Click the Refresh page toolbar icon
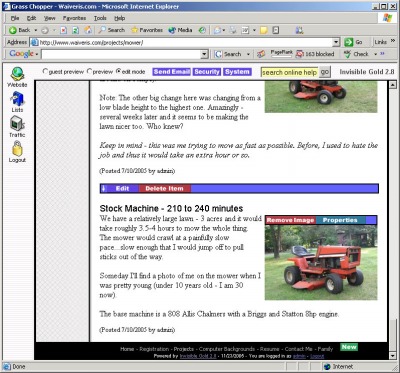400x373 pixels. point(76,30)
